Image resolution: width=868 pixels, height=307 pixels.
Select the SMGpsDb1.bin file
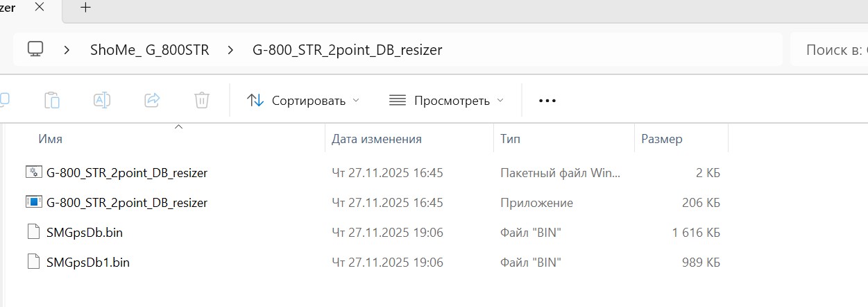click(x=87, y=263)
